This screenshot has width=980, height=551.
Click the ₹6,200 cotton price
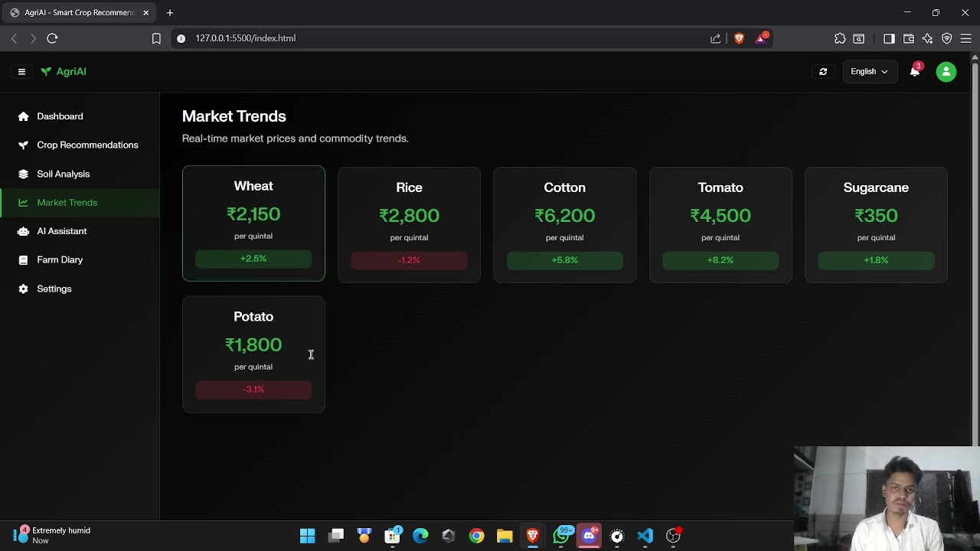tap(564, 216)
